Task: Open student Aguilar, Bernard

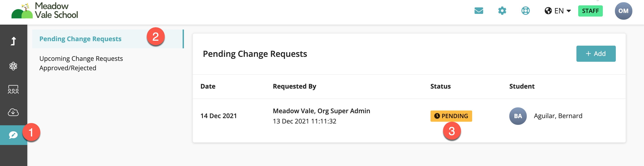Action: click(558, 116)
